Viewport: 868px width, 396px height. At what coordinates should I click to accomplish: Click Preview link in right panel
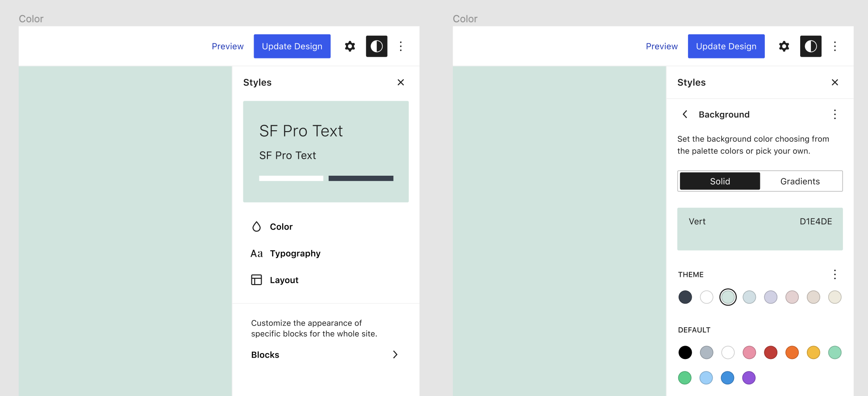coord(662,46)
